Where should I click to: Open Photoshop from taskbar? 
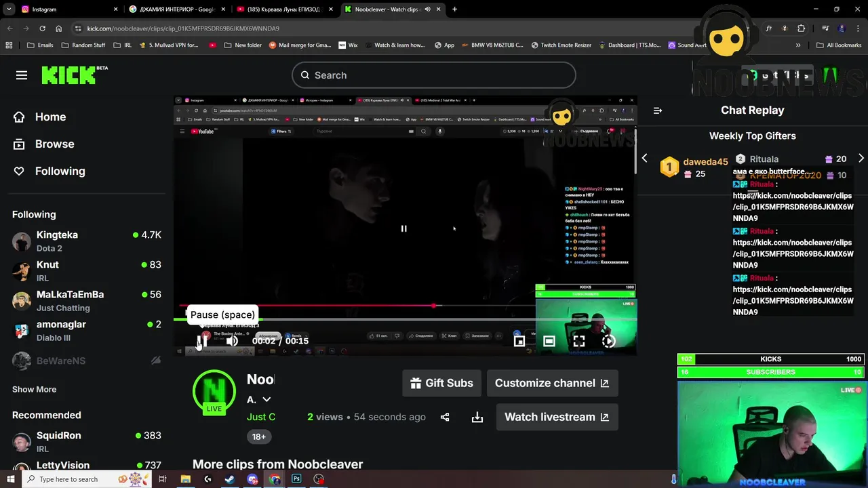[x=296, y=479]
